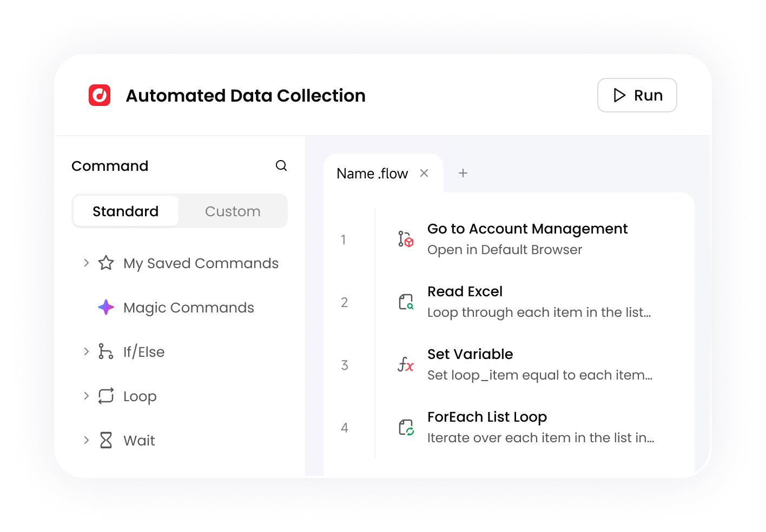Click the app logo icon
This screenshot has height=532, width=766.
point(99,95)
